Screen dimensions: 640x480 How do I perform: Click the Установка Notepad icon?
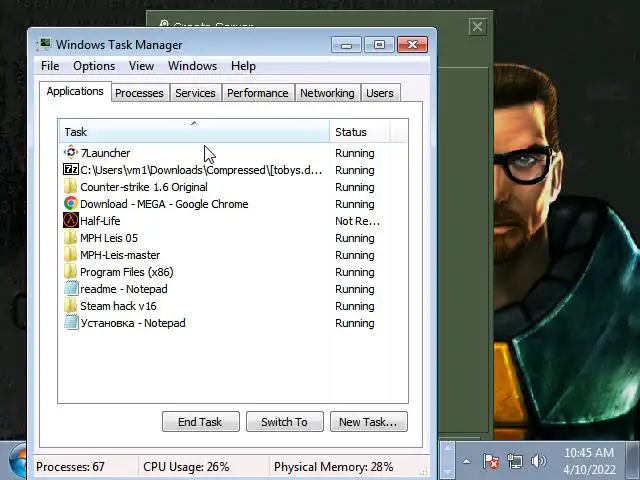(x=71, y=322)
